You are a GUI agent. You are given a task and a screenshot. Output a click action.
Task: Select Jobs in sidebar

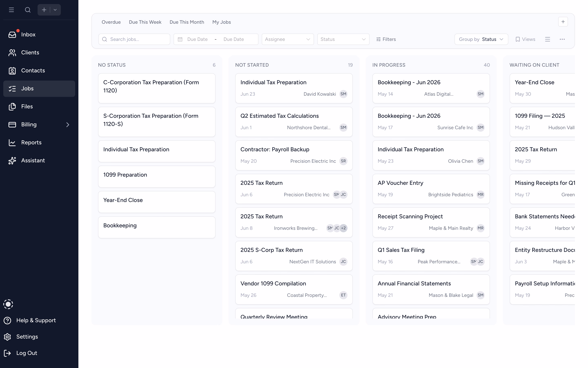pyautogui.click(x=39, y=89)
